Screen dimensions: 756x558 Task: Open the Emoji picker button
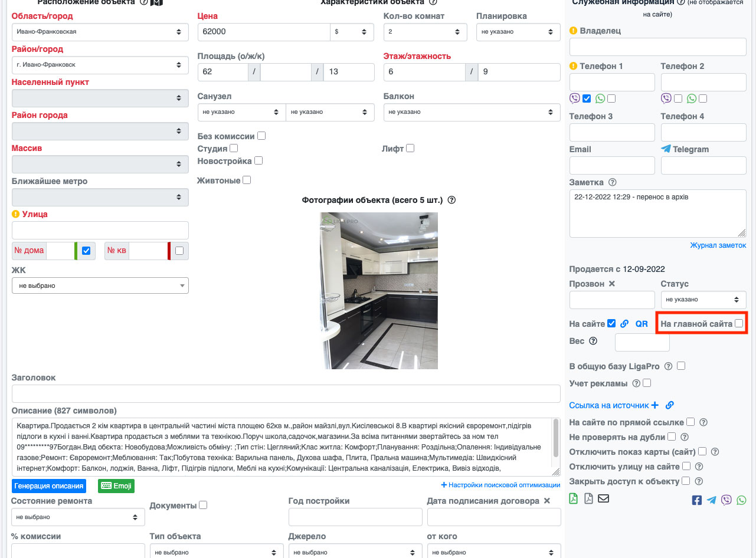click(x=116, y=486)
